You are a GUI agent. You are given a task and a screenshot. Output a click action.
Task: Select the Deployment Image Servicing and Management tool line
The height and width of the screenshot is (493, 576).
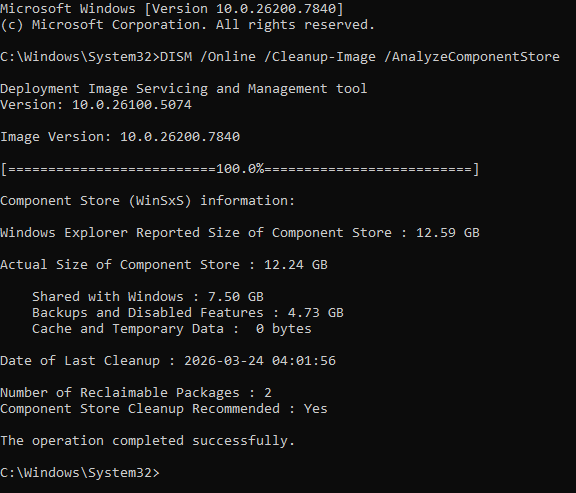coord(184,89)
